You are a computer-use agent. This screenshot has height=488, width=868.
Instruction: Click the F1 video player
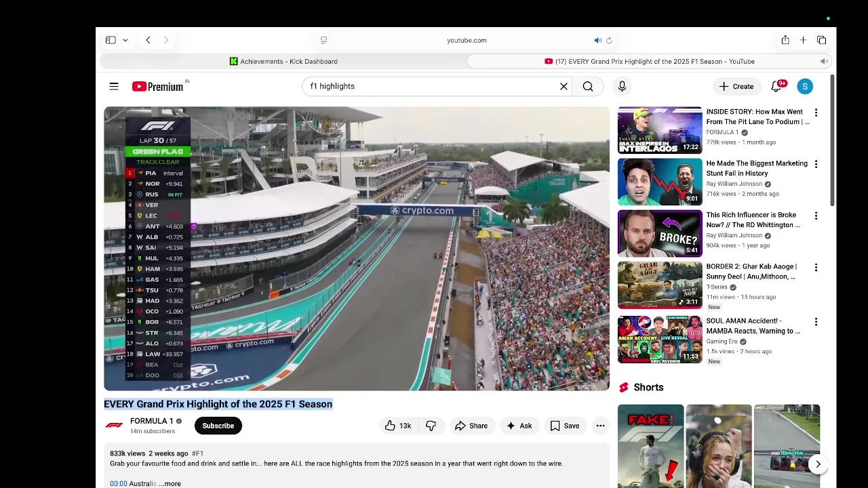point(357,248)
